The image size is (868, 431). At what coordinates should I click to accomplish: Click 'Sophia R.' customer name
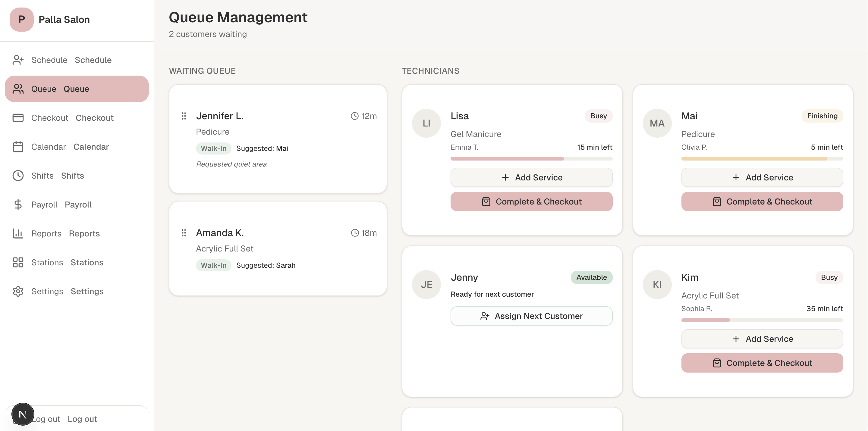(697, 309)
